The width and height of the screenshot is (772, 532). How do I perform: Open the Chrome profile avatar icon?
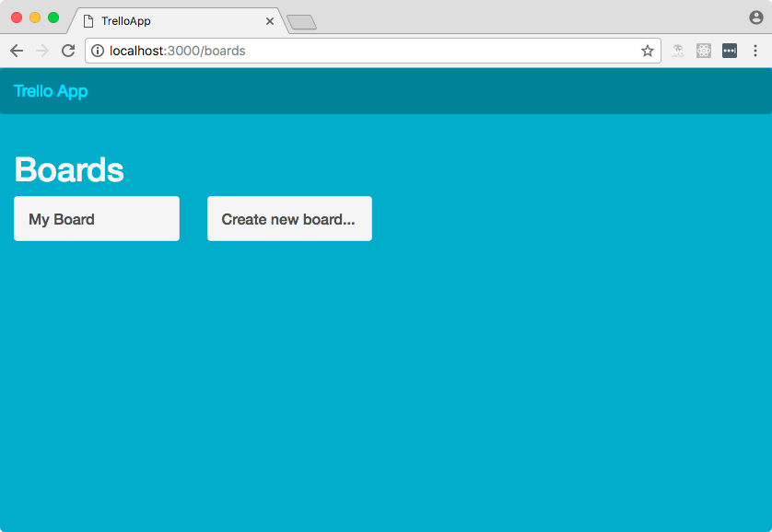755,17
